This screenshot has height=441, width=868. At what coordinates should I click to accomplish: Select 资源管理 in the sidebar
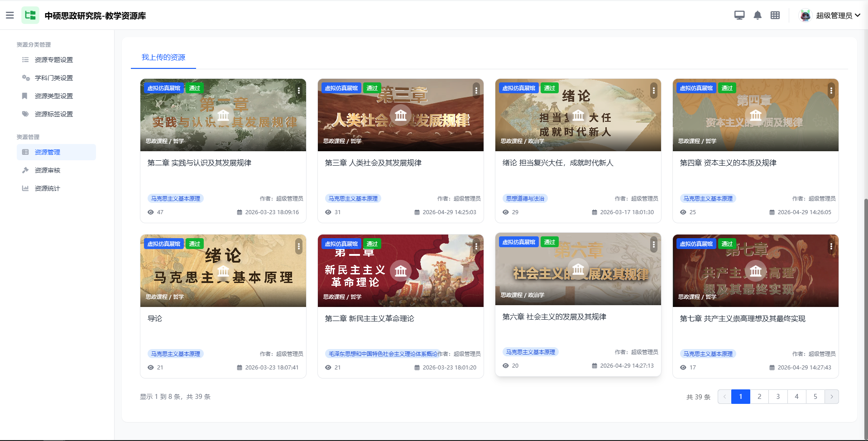pyautogui.click(x=56, y=152)
